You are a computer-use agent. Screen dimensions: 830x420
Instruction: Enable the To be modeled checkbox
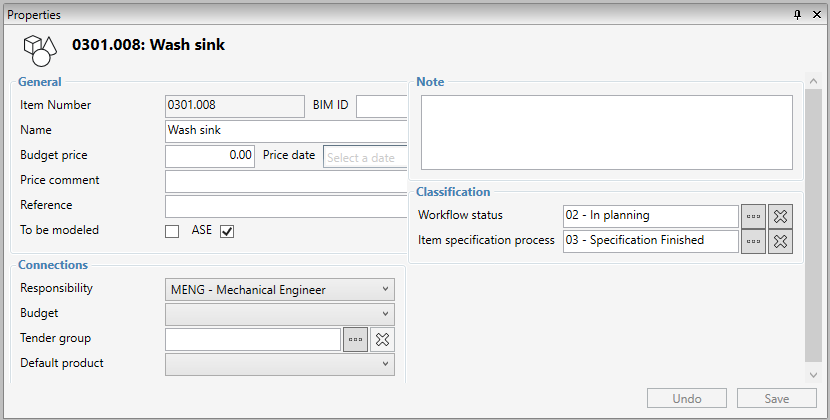click(x=172, y=231)
